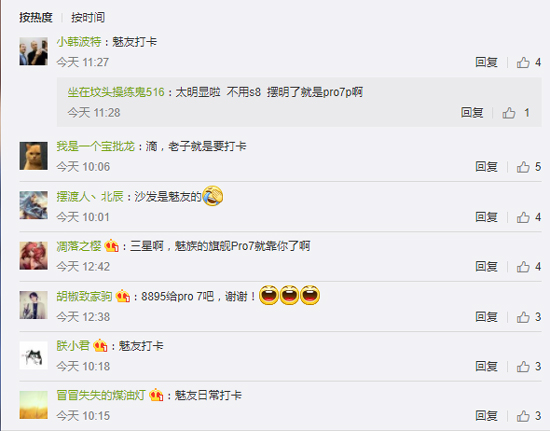This screenshot has height=431, width=550.
Task: Sort comments by 按时间
Action: click(88, 17)
